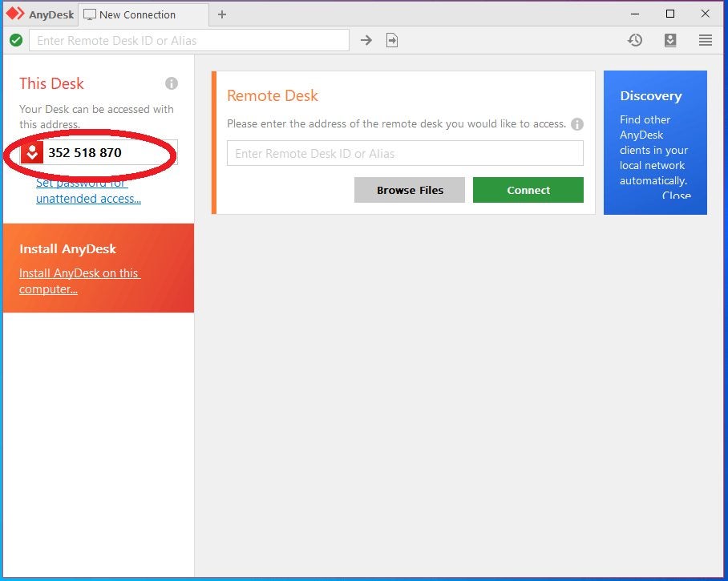Open Set password for unattended access link
Image resolution: width=728 pixels, height=581 pixels.
click(x=88, y=191)
